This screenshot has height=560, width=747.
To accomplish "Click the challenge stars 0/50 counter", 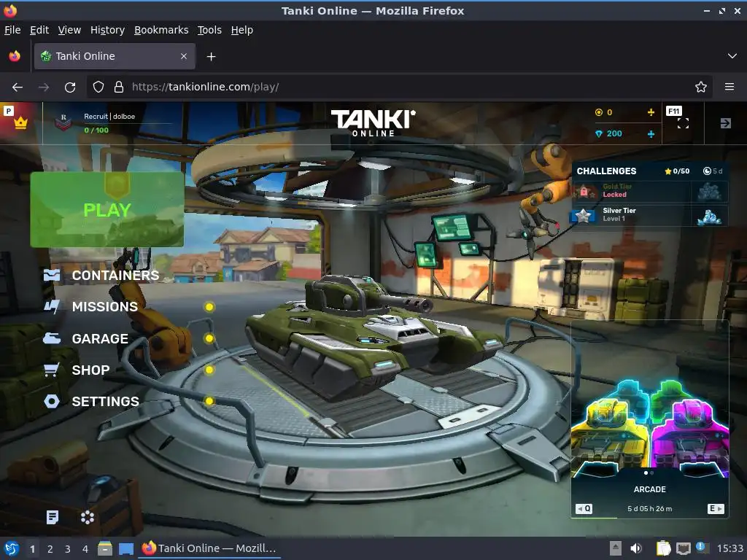I will pyautogui.click(x=677, y=171).
